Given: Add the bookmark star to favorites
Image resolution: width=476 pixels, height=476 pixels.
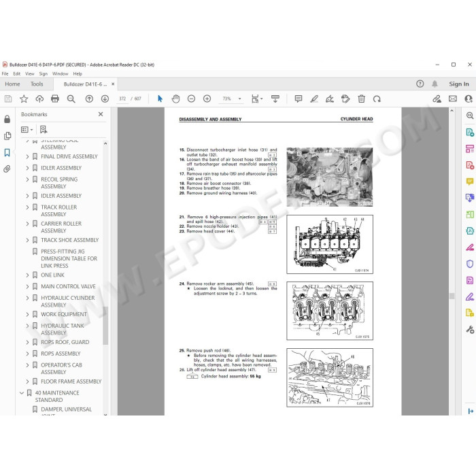Looking at the screenshot, I should click(24, 99).
